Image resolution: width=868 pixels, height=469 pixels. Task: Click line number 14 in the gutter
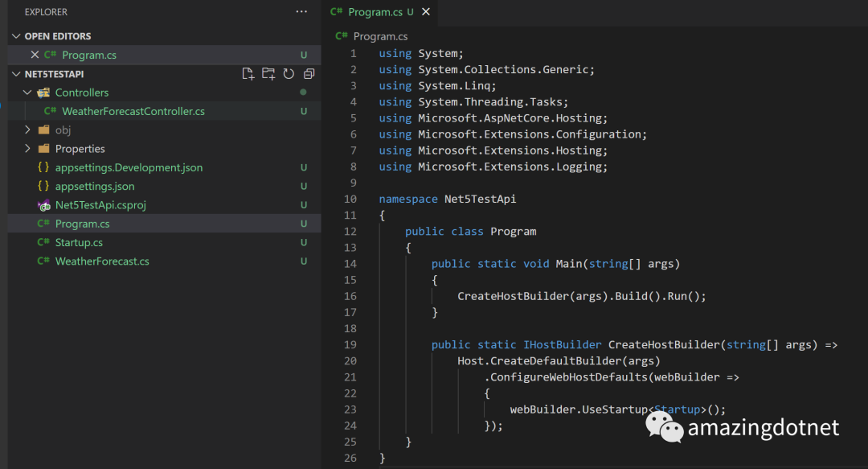pyautogui.click(x=350, y=264)
